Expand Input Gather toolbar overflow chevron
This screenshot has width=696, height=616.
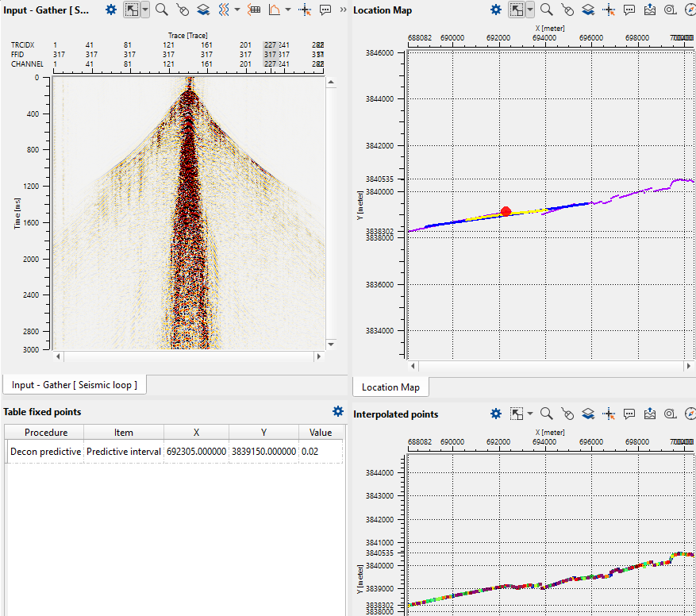pos(343,10)
